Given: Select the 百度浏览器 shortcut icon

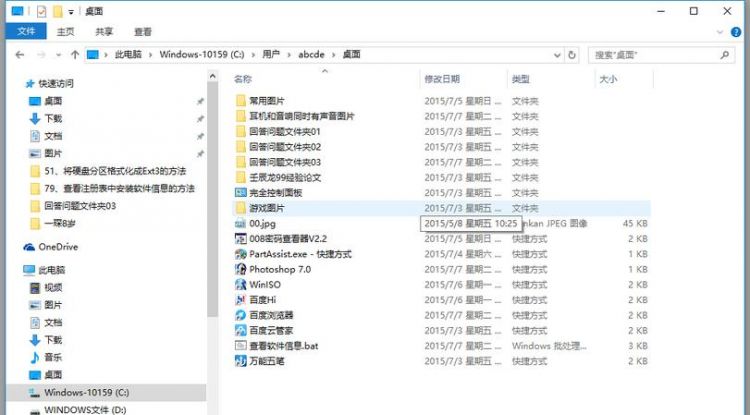Looking at the screenshot, I should click(240, 315).
